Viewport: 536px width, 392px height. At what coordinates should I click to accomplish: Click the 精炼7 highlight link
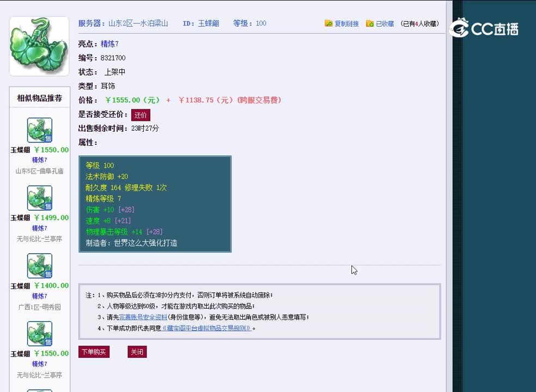coord(109,44)
